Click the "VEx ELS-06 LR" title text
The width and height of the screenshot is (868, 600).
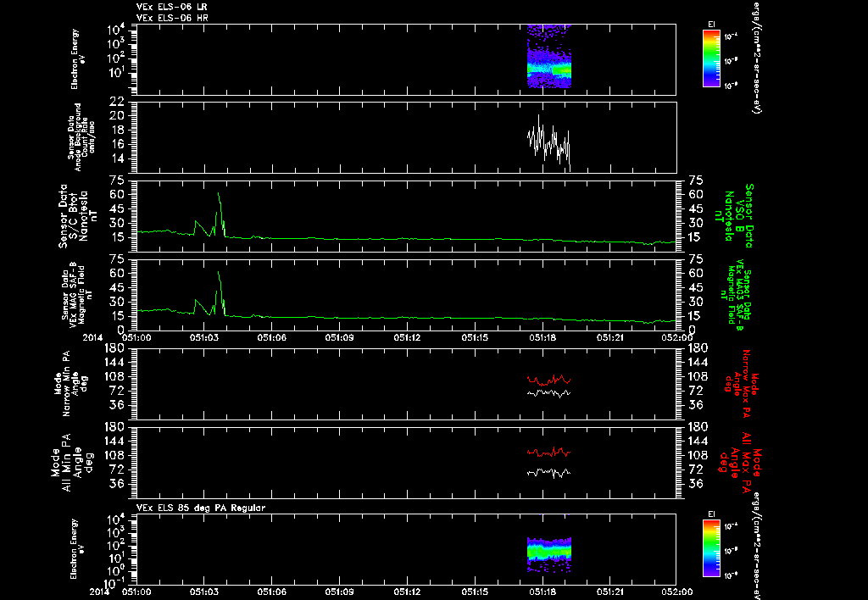[x=171, y=7]
